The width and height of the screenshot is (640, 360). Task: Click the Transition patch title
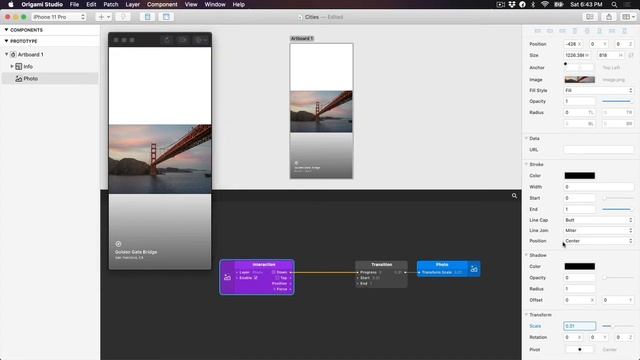381,264
